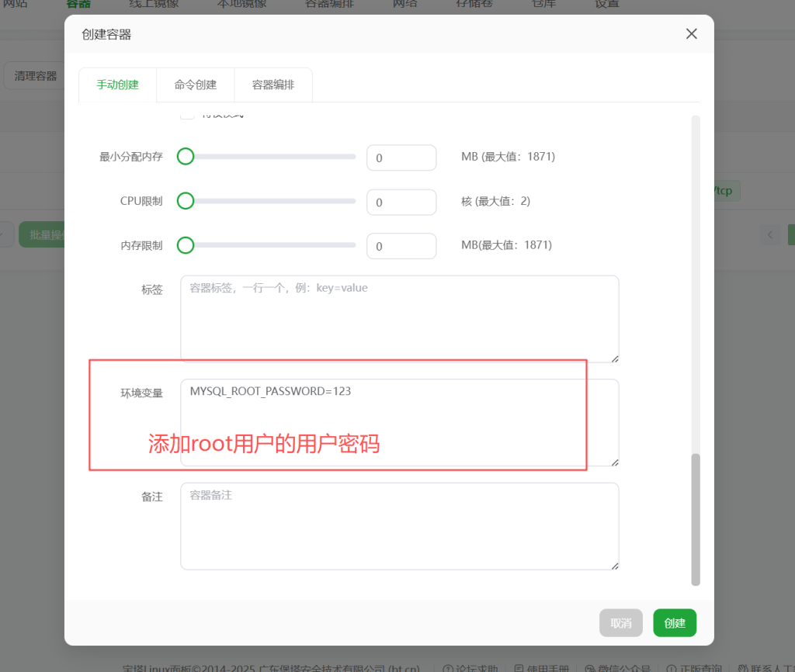This screenshot has height=672, width=795.
Task: Click the 备注 container notes textarea
Action: 400,526
